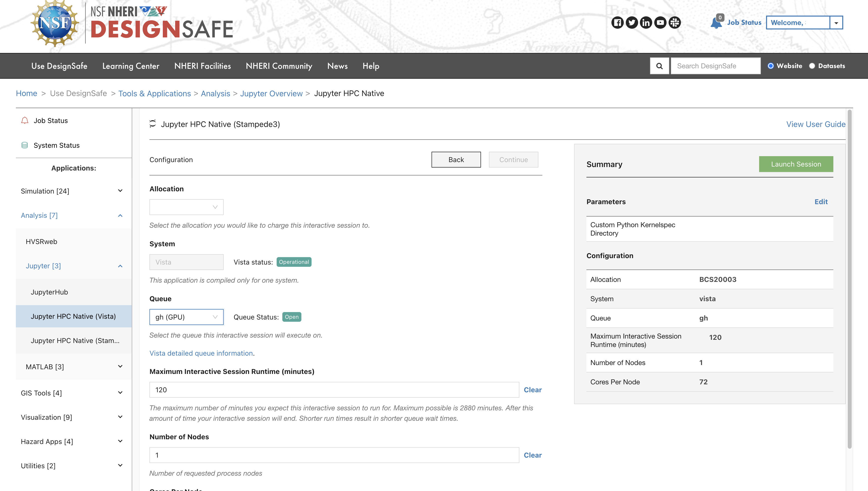Image resolution: width=868 pixels, height=491 pixels.
Task: Open the Allocation dropdown
Action: pos(186,207)
